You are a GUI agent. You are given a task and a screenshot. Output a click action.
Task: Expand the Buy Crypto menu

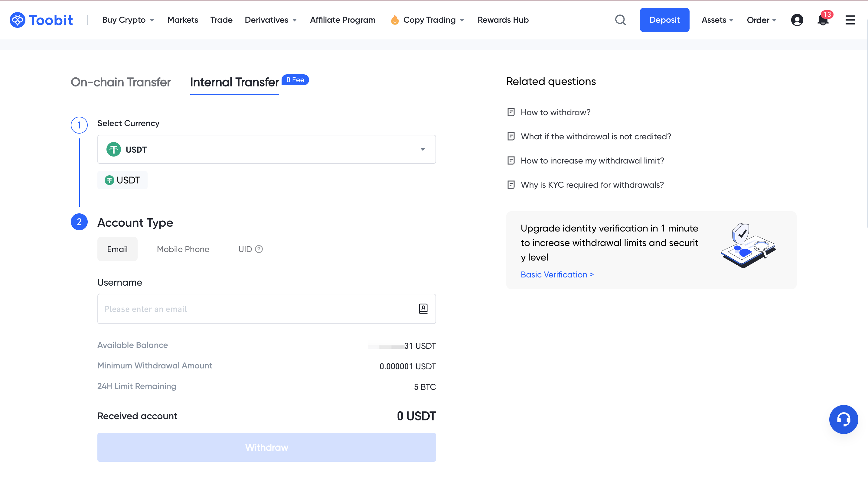tap(128, 20)
